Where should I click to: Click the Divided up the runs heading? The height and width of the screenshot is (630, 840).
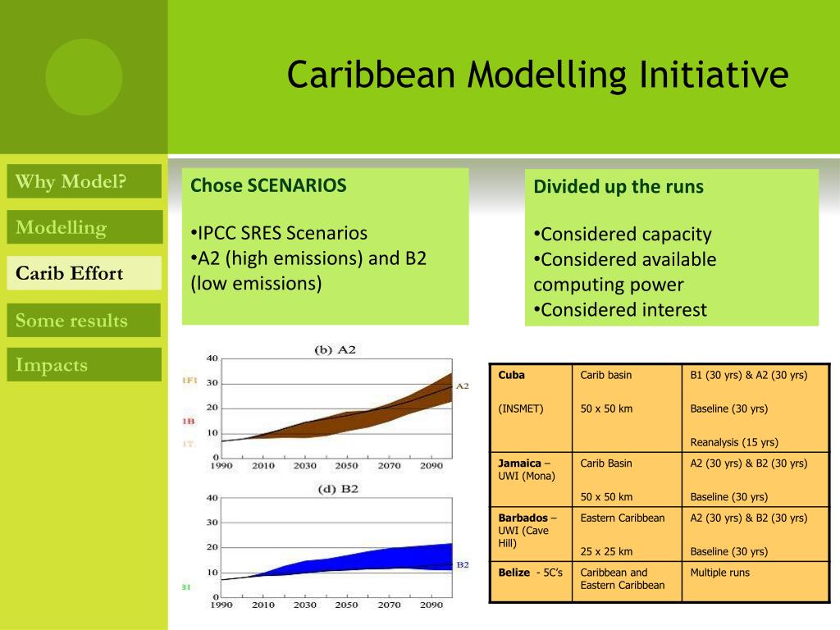pyautogui.click(x=619, y=186)
